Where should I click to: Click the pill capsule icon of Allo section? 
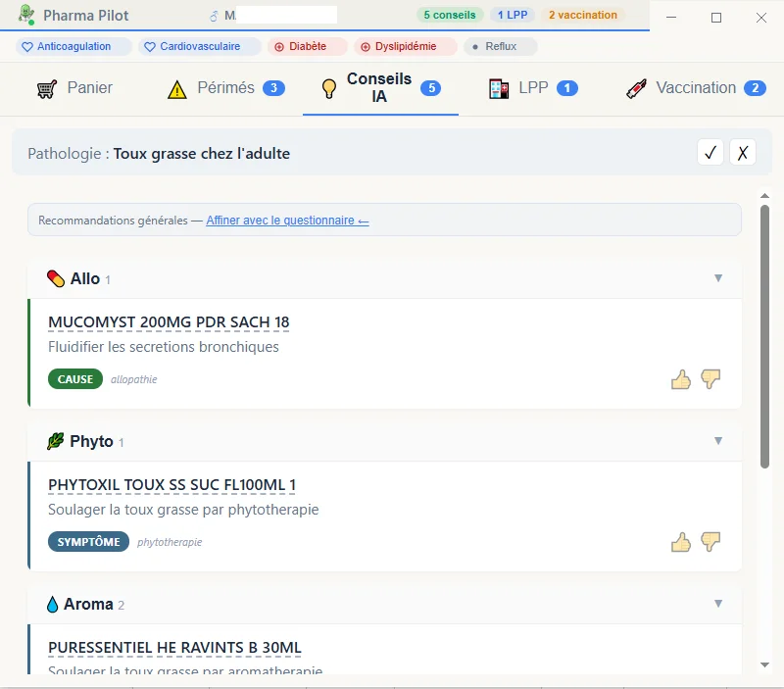56,278
